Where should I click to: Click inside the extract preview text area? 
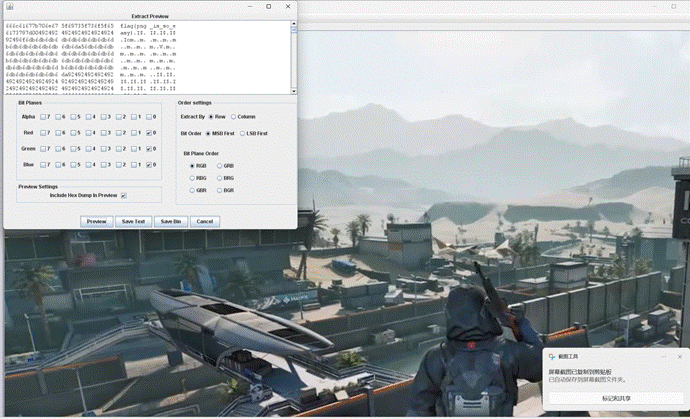pyautogui.click(x=147, y=57)
